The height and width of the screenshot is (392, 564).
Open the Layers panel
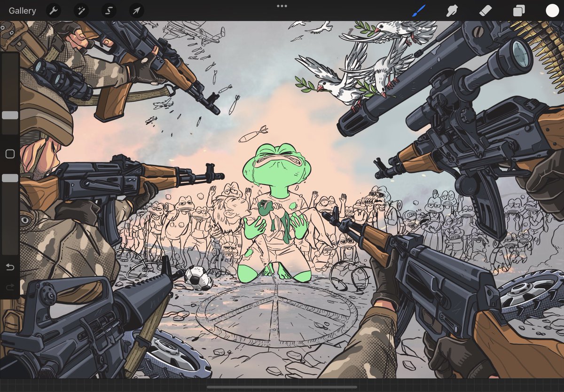(519, 10)
